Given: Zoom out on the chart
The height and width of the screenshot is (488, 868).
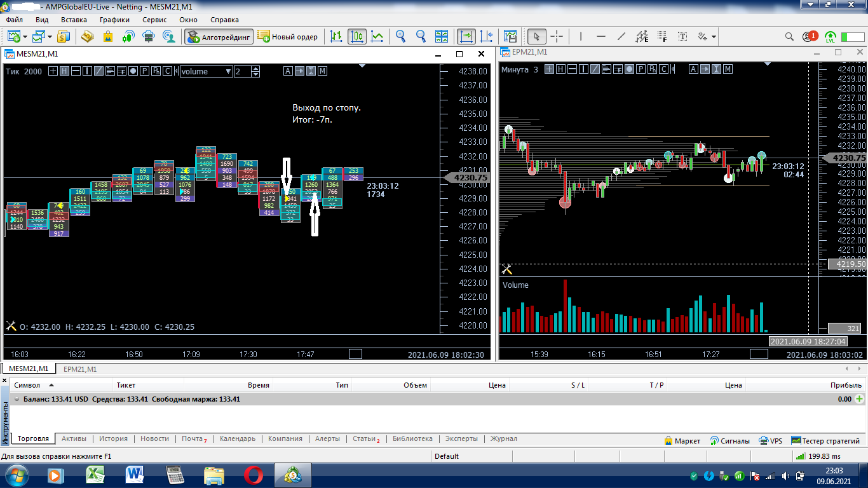Looking at the screenshot, I should tap(421, 36).
